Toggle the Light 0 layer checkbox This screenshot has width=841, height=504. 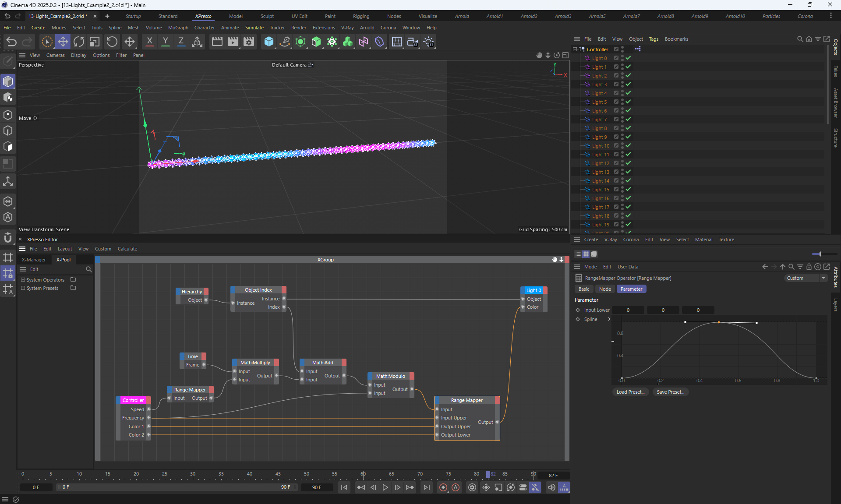[616, 58]
